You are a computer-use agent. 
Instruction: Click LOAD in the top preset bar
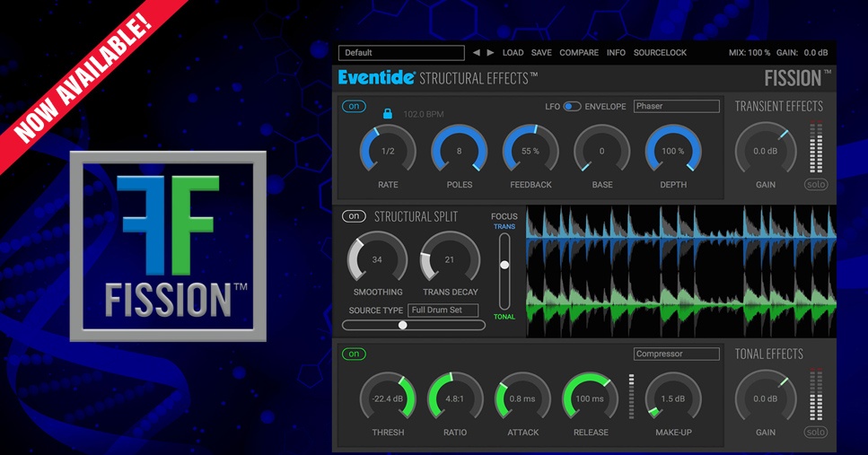[x=513, y=53]
